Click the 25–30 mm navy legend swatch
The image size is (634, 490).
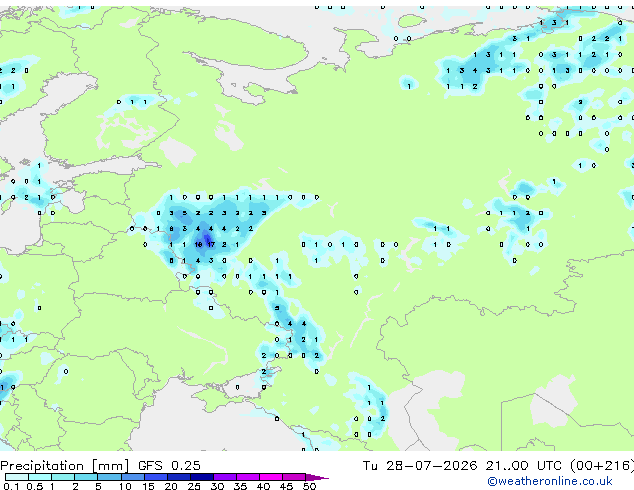click(x=201, y=477)
